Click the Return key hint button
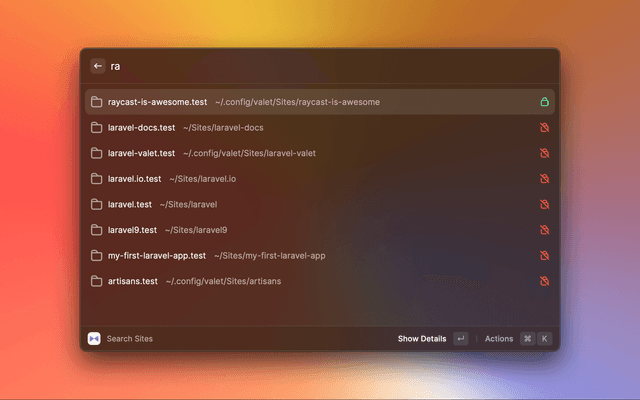Viewport: 640px width, 400px height. [x=460, y=339]
